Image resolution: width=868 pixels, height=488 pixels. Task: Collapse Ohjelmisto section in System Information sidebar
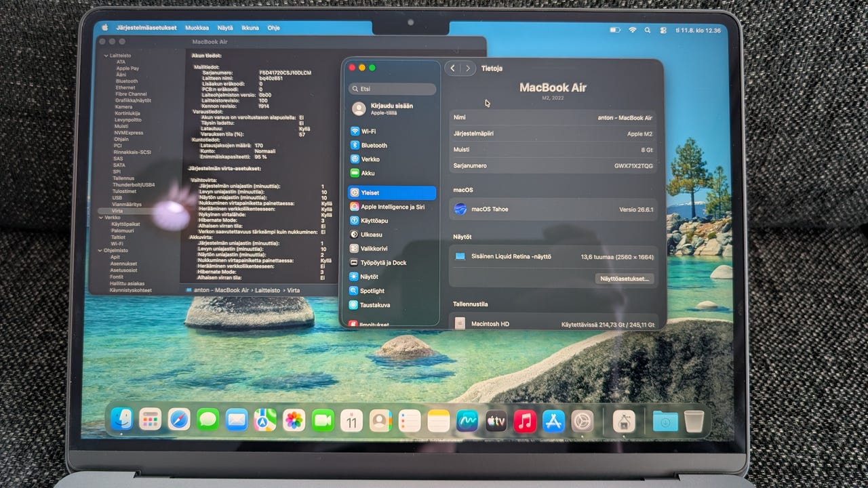100,250
